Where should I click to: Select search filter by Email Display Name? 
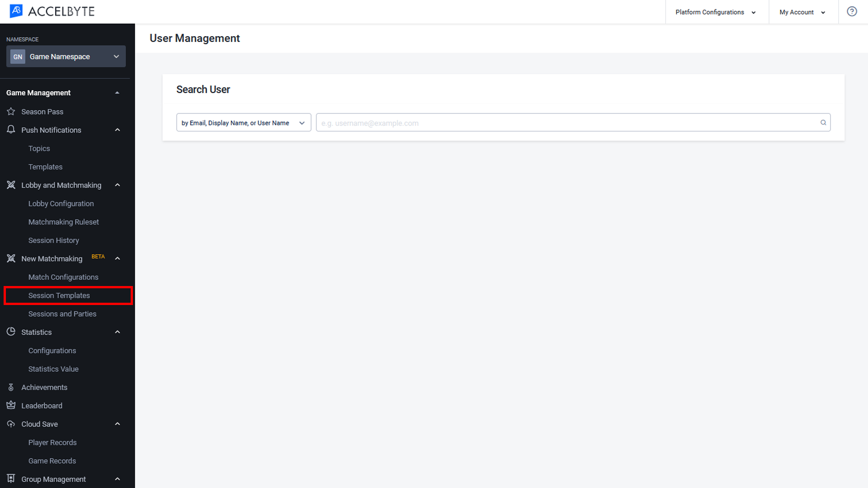coord(243,123)
